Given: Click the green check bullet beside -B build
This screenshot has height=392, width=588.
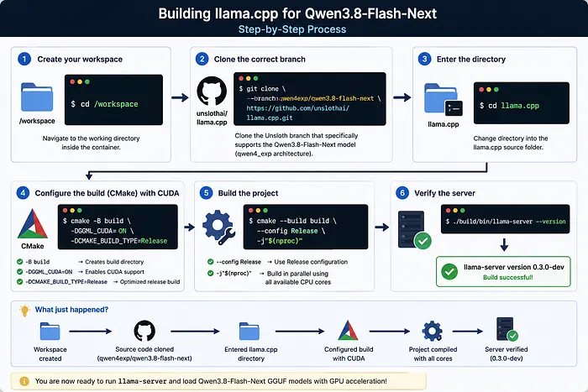Looking at the screenshot, I should point(20,262).
